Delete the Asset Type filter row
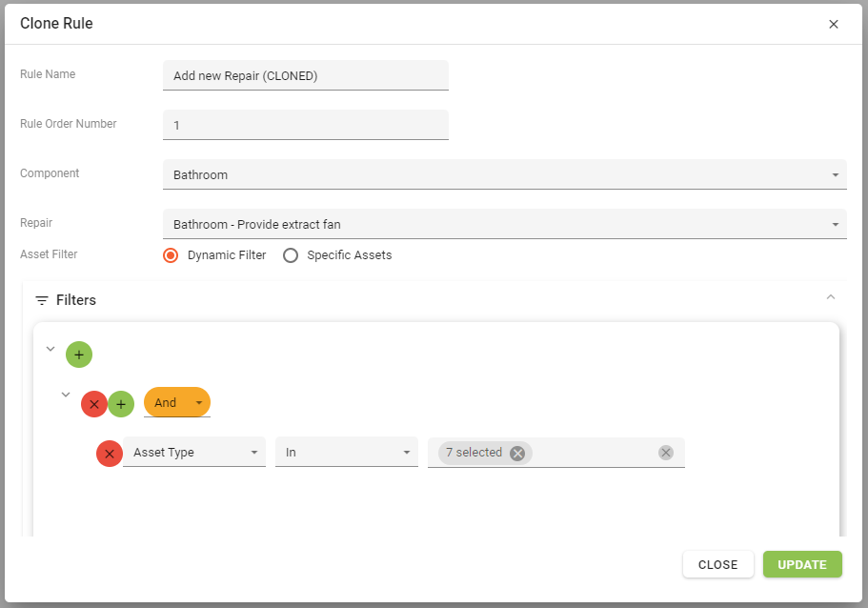This screenshot has height=608, width=868. coord(110,454)
